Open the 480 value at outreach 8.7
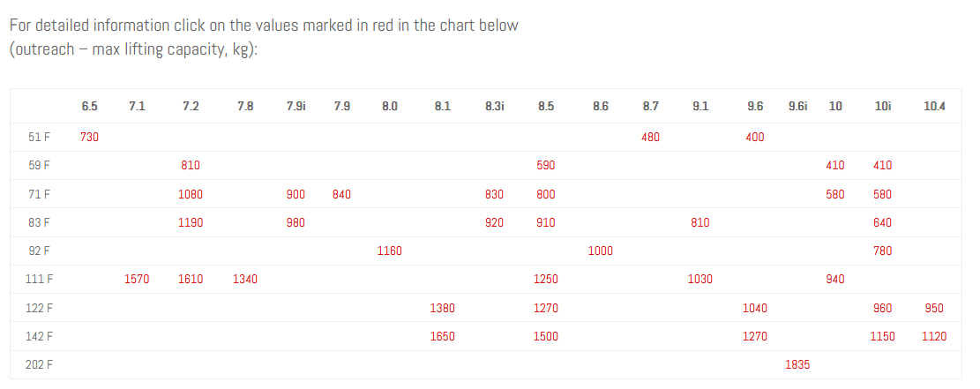The height and width of the screenshot is (389, 980). coord(650,137)
